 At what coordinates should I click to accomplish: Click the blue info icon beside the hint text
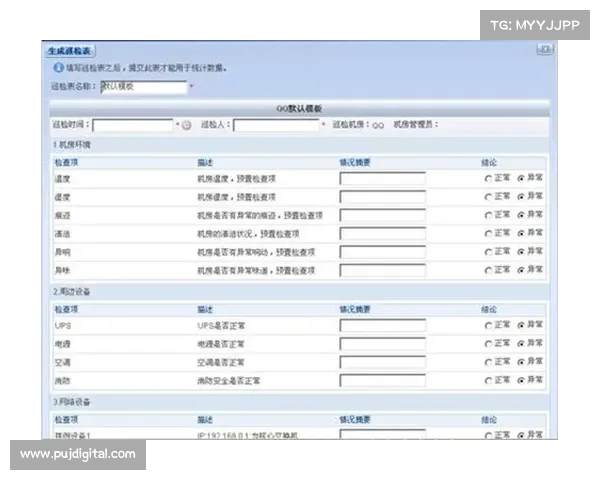coord(58,68)
